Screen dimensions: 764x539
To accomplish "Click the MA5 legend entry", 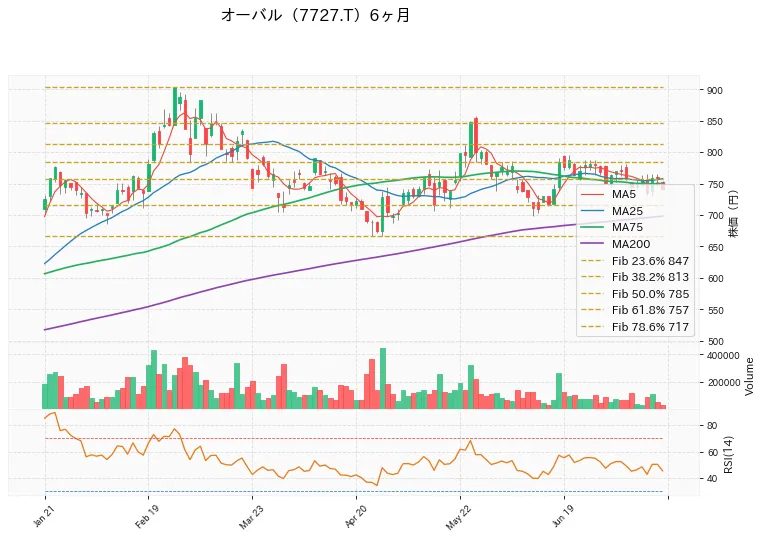I will pos(609,194).
